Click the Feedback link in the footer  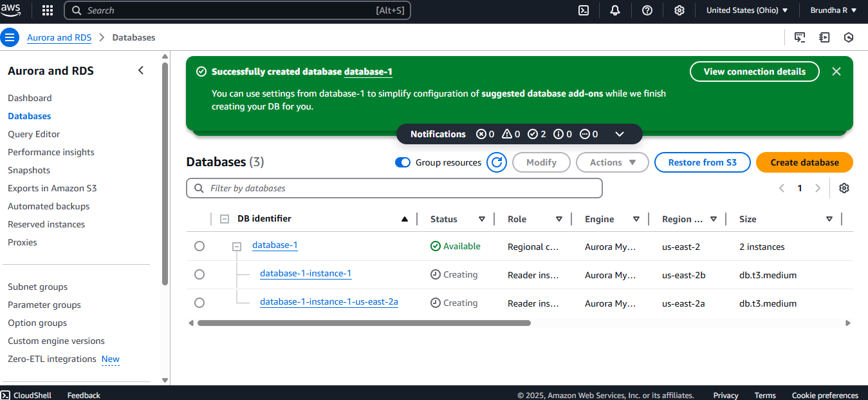pos(84,395)
